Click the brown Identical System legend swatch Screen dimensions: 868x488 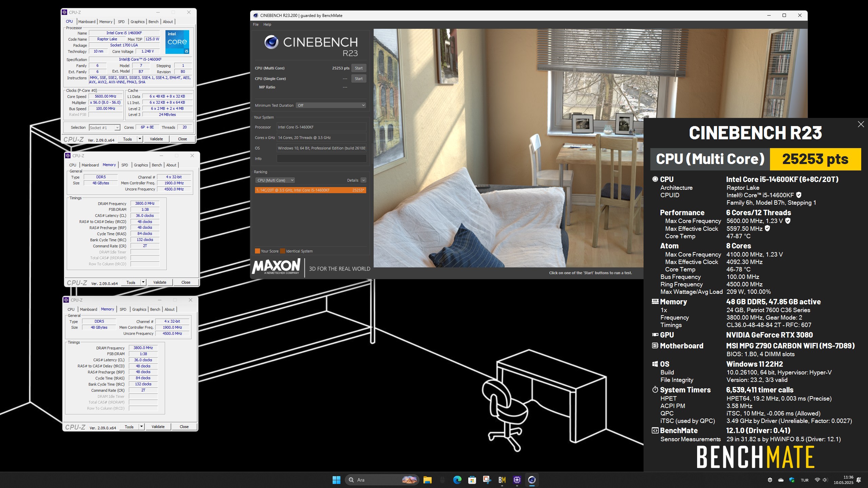282,251
